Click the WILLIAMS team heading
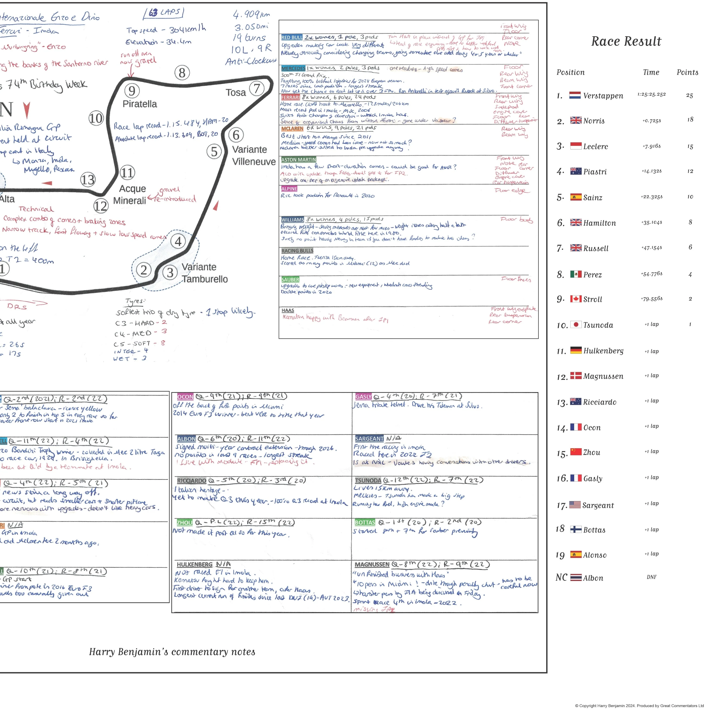This screenshot has height=728, width=728. pyautogui.click(x=292, y=220)
